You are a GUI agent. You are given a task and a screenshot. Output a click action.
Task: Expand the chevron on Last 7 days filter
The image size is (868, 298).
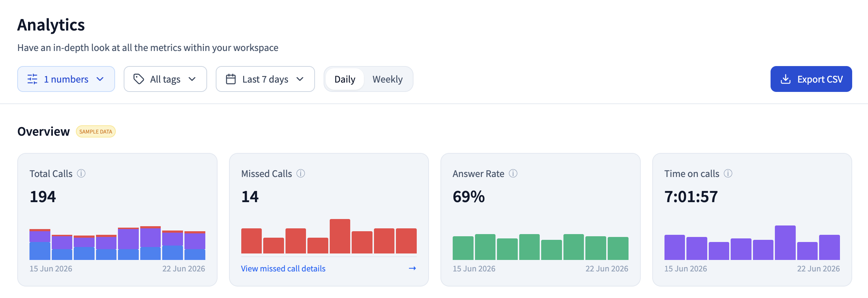tap(300, 79)
